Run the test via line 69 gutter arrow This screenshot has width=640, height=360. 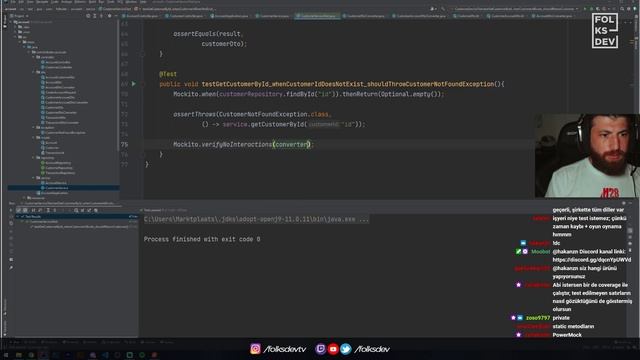133,84
